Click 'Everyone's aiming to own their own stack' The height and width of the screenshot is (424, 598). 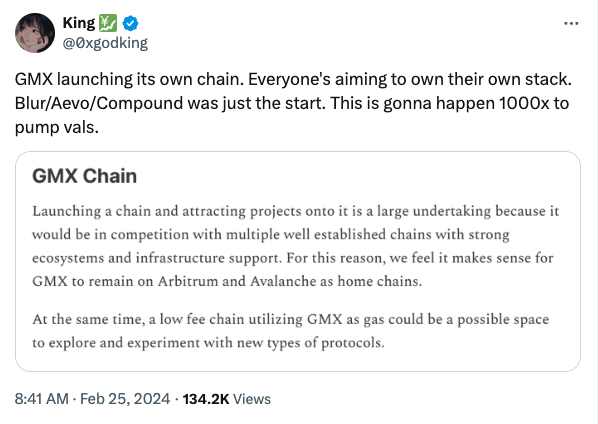(410, 80)
